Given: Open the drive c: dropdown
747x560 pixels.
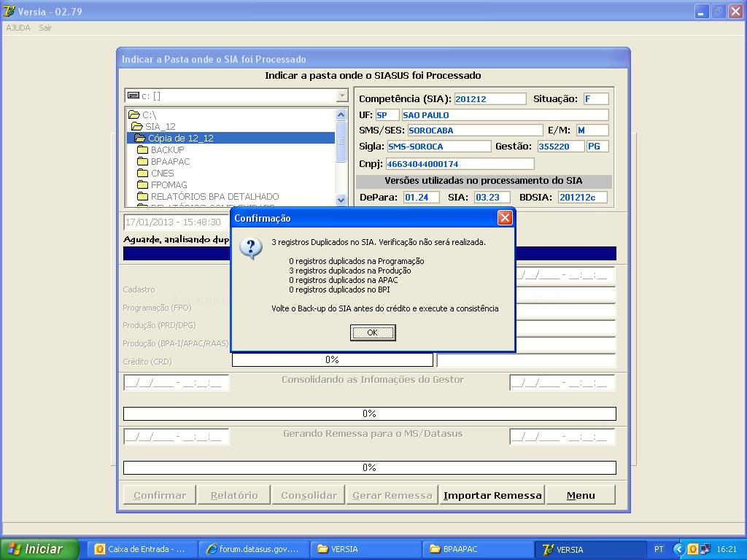Looking at the screenshot, I should click(x=342, y=96).
